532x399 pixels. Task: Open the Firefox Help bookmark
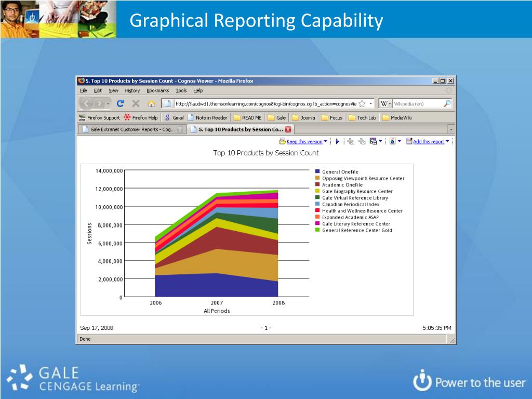coord(141,118)
